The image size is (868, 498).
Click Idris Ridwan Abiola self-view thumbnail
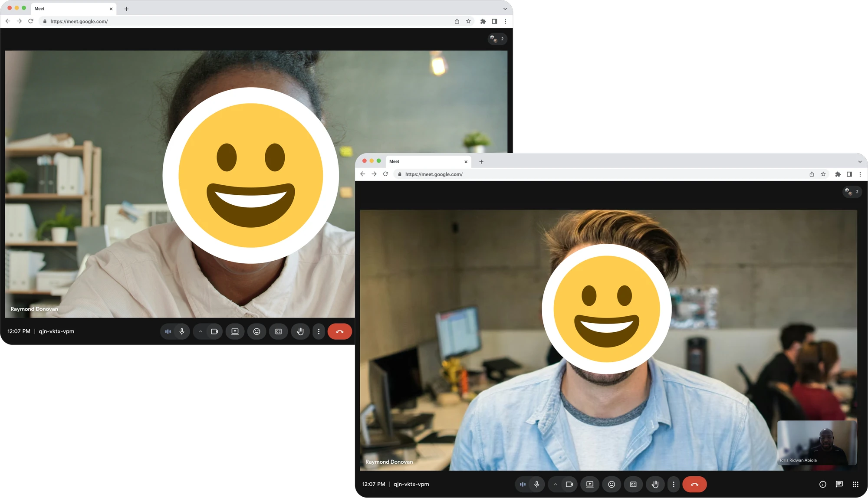click(817, 442)
